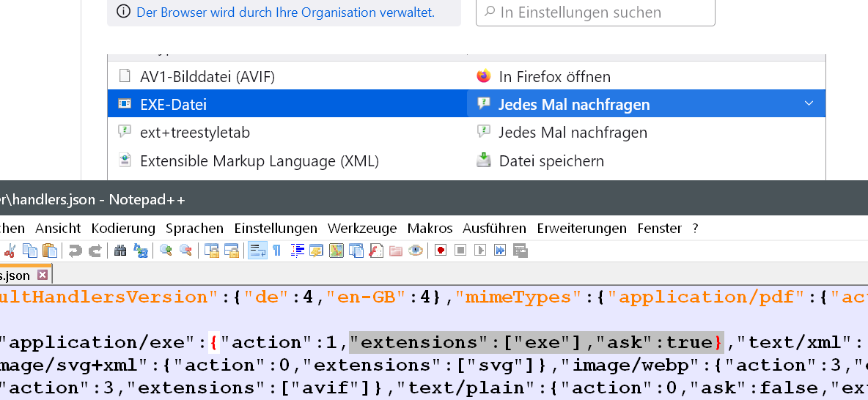Toggle the Word Wrap toolbar button
This screenshot has width=868, height=400.
pos(257,251)
